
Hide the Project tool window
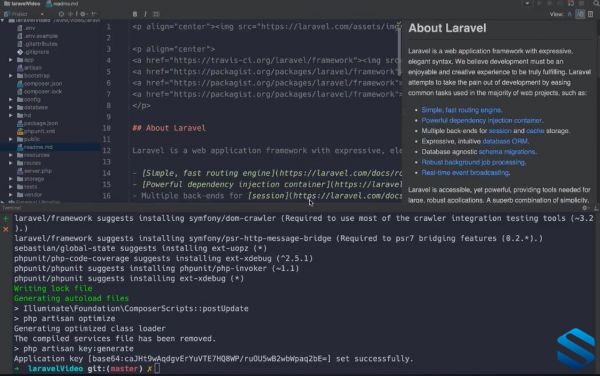tap(93, 14)
